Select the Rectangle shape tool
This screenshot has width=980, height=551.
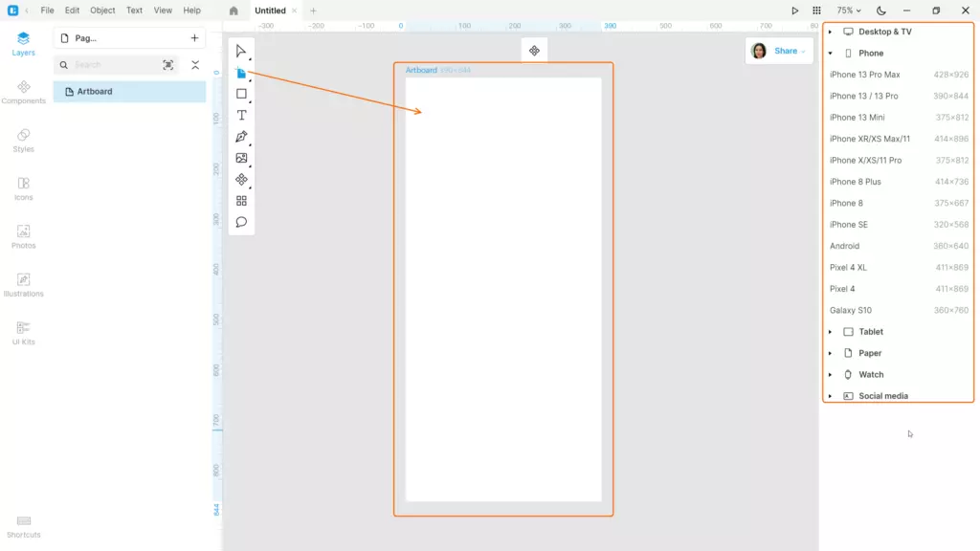241,94
